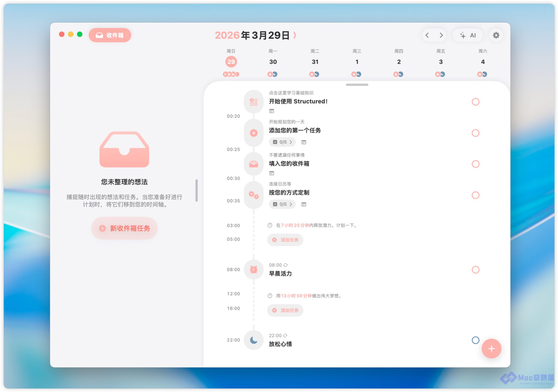Click the moon icon for 放松心情
The image size is (558, 392).
(253, 340)
